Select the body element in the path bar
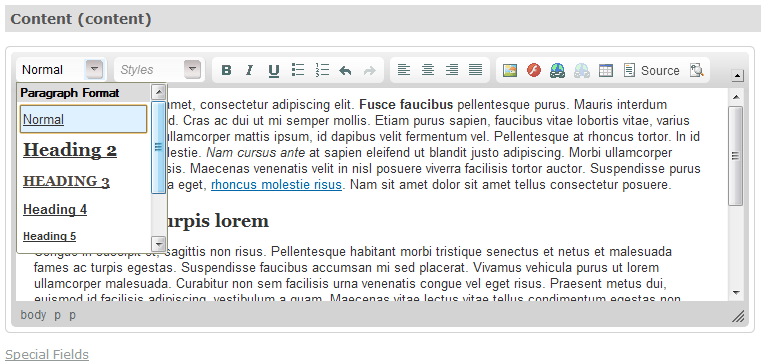This screenshot has width=761, height=364. [33, 315]
